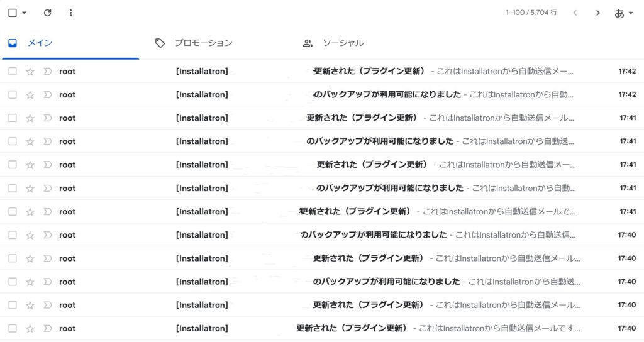Tick the checkbox of the first email
644x342 pixels.
click(13, 72)
